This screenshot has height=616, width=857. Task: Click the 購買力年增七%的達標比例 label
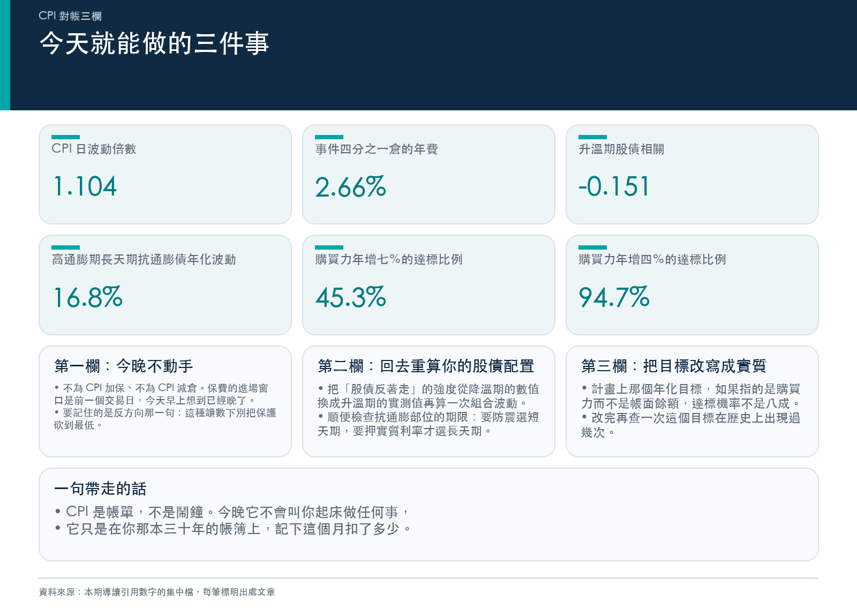389,259
